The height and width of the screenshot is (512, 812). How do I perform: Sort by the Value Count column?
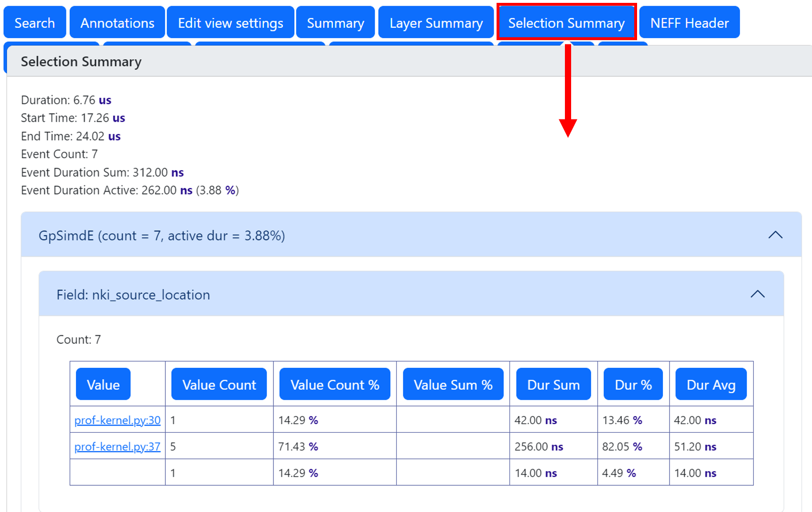pos(219,384)
